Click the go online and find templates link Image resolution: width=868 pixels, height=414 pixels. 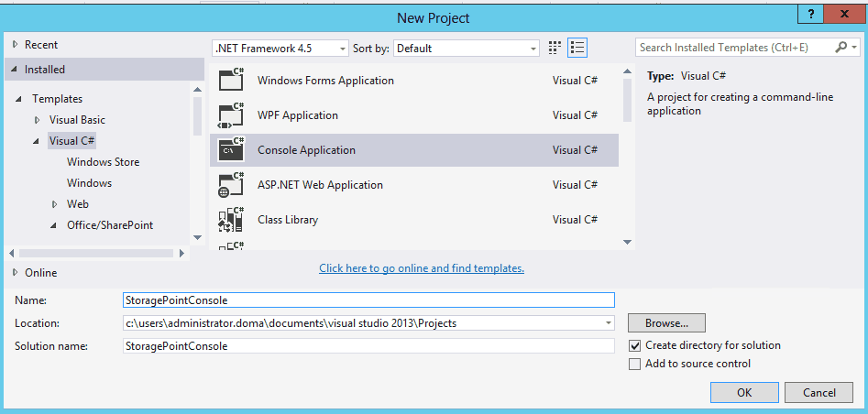(x=422, y=268)
